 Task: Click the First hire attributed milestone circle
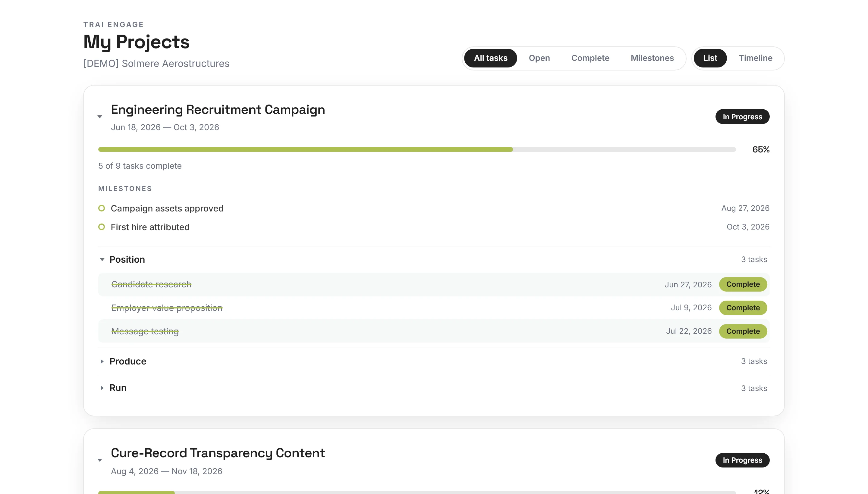102,227
